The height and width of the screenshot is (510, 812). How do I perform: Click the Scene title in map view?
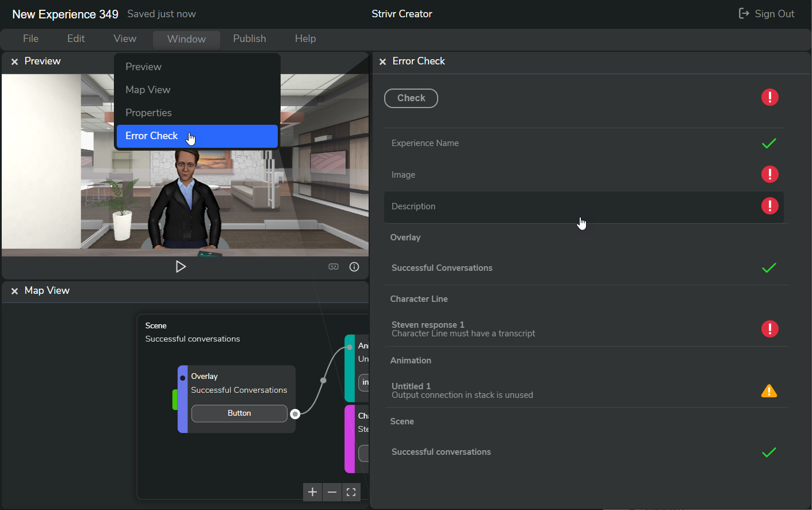click(156, 326)
